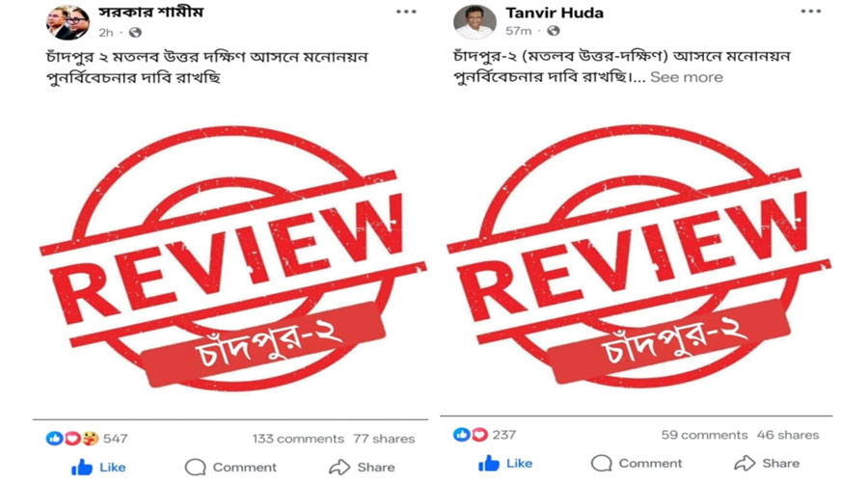Viewport: 868px width, 482px height.
Task: View 59 comments on right post
Action: click(x=704, y=435)
